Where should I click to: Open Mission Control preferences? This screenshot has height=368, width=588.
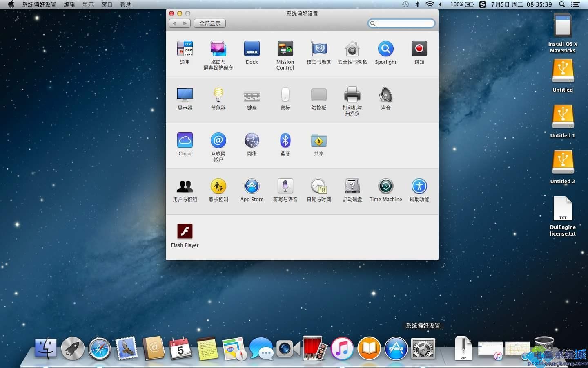click(285, 49)
